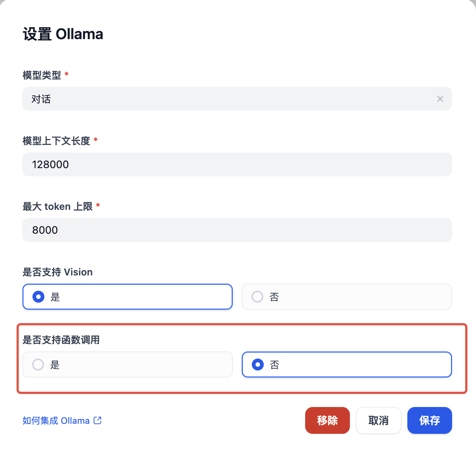Viewport: 476px width, 451px height.
Task: Select 否 for 是否支持 Vision
Action: coord(257,297)
